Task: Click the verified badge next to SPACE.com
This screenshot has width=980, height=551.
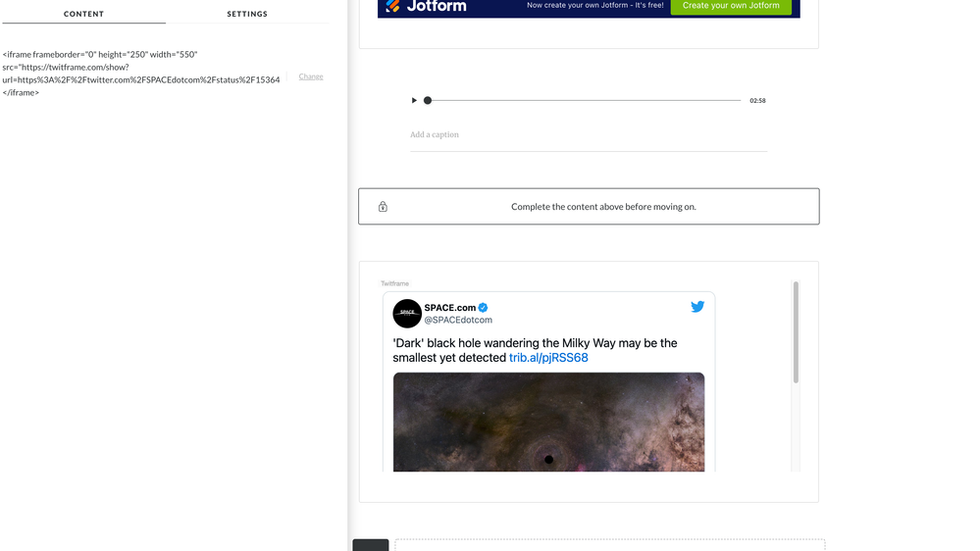Action: click(x=483, y=307)
